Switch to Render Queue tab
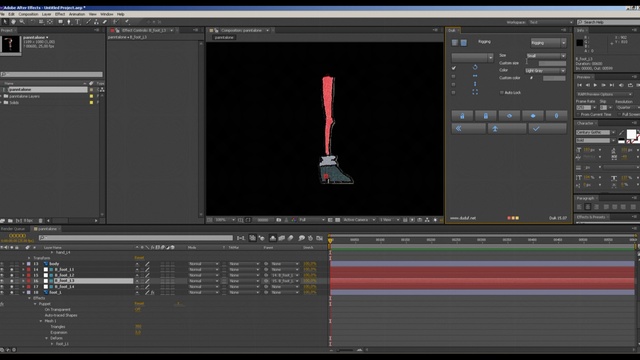640x360 pixels. [x=13, y=229]
